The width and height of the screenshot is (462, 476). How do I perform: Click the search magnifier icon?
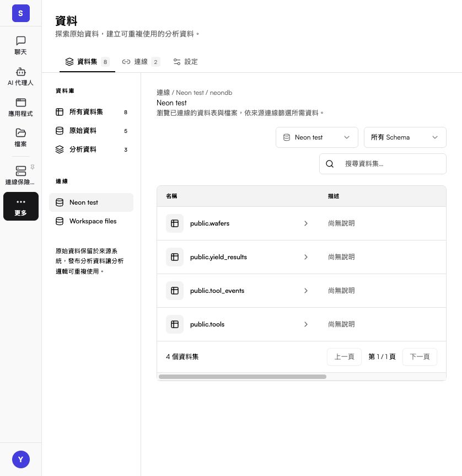[330, 164]
